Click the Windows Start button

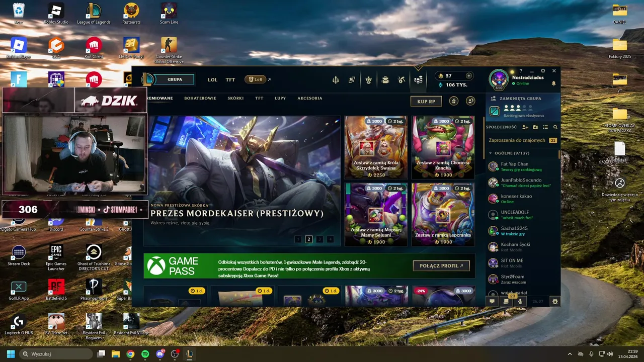coord(11,354)
